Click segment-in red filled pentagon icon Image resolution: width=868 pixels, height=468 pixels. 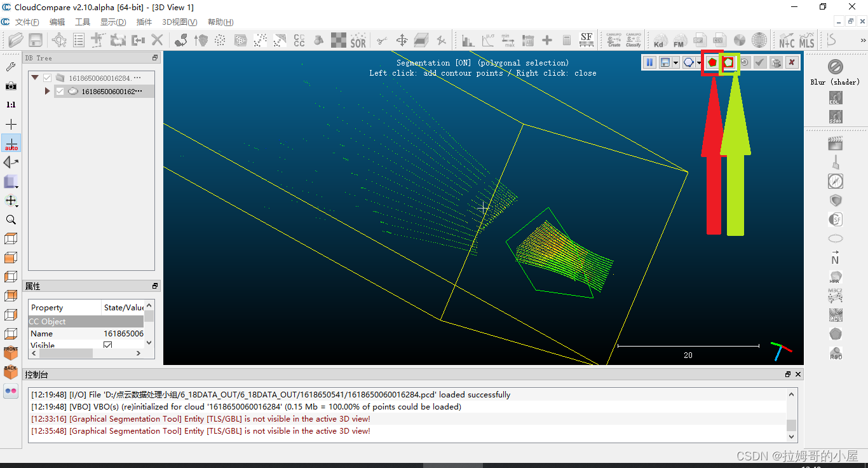click(712, 62)
